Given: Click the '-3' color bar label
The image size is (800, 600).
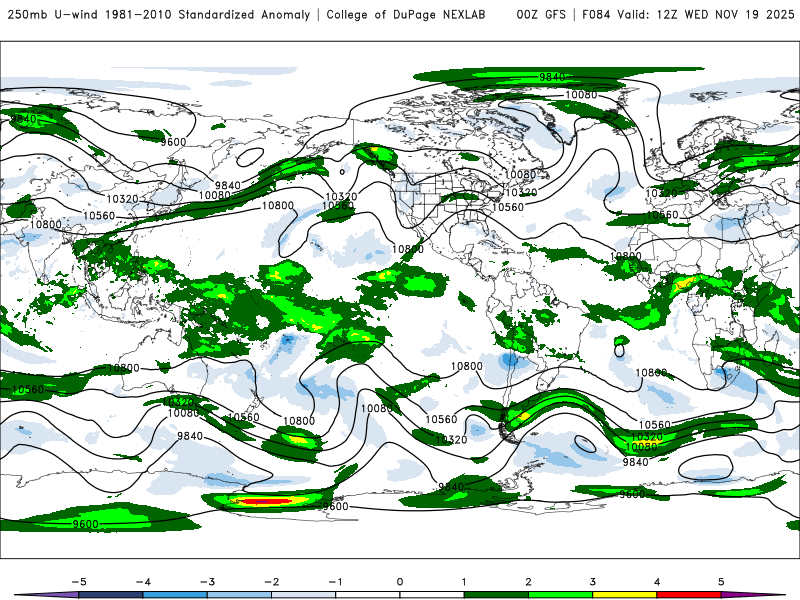Looking at the screenshot, I should click(207, 582).
